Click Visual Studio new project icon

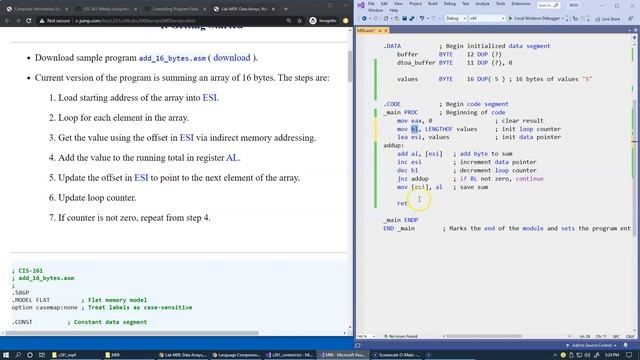click(x=386, y=19)
